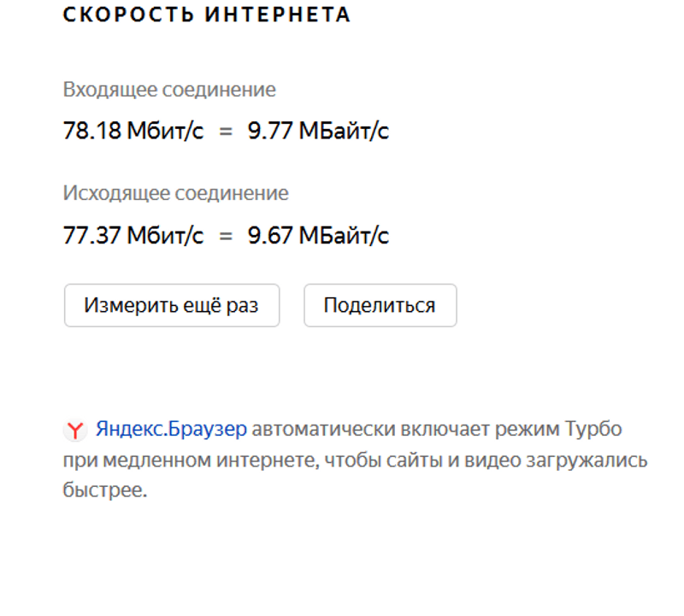The width and height of the screenshot is (684, 616).
Task: Click the red Yandex Y logo icon
Action: pos(75,430)
